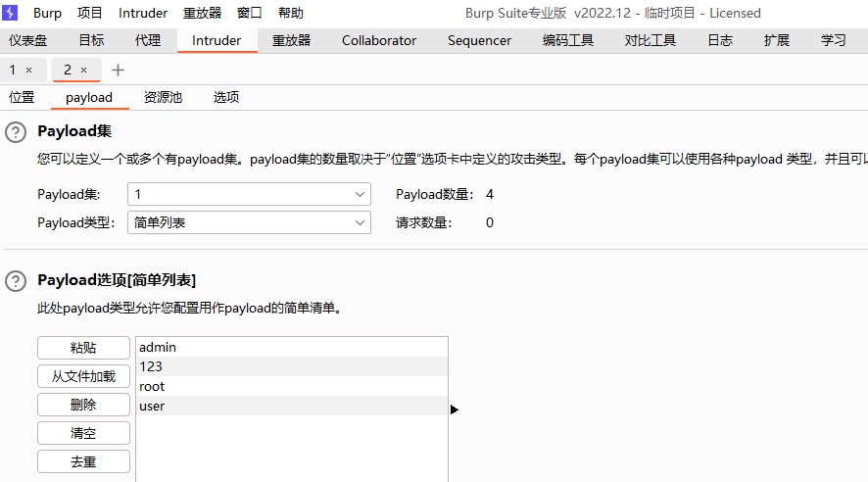Screen dimensions: 868x482
Task: Open the Sequencer tab
Action: [479, 40]
